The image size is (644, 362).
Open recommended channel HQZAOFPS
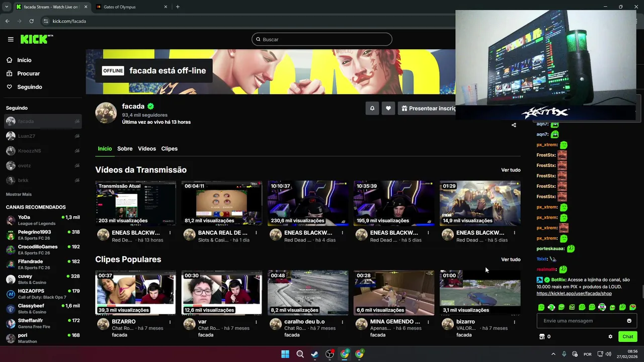tap(43, 294)
